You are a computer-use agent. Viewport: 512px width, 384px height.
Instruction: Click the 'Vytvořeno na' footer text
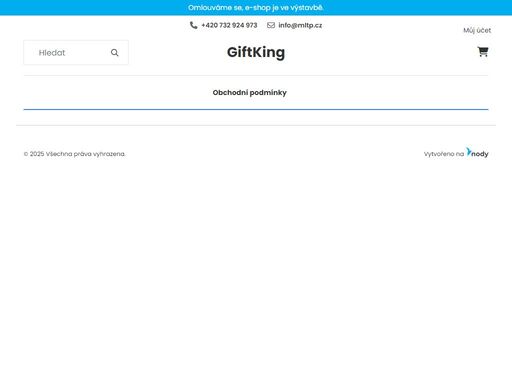444,154
